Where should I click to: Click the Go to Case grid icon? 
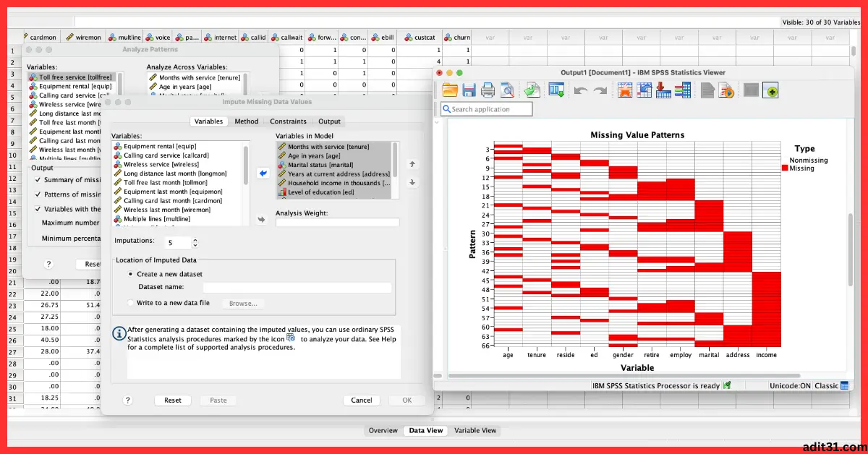click(x=644, y=90)
